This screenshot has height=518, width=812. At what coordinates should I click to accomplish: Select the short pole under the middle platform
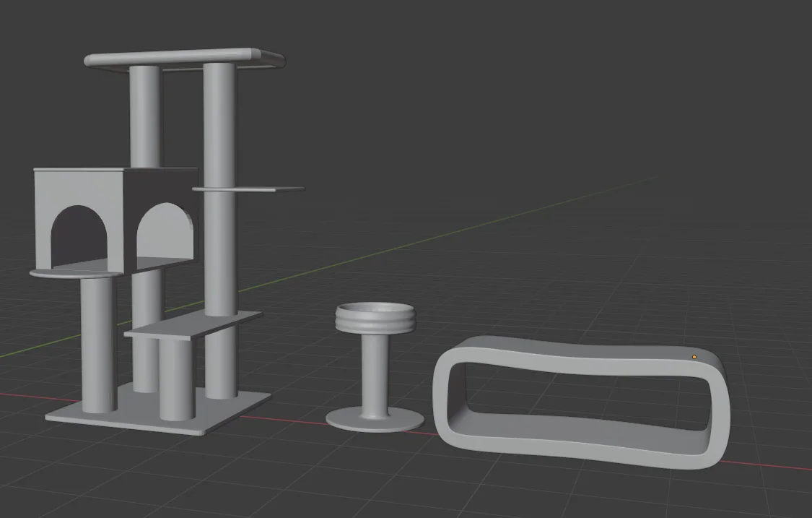point(177,379)
